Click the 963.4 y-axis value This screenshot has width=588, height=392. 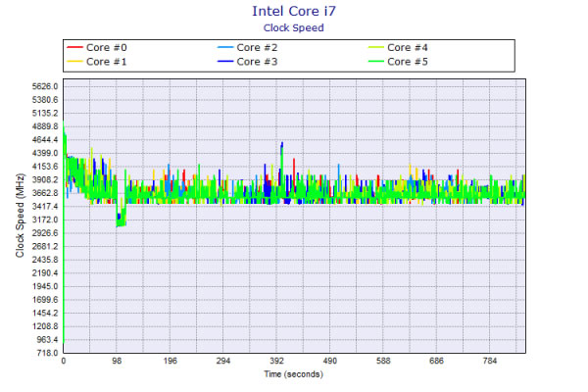coord(47,339)
